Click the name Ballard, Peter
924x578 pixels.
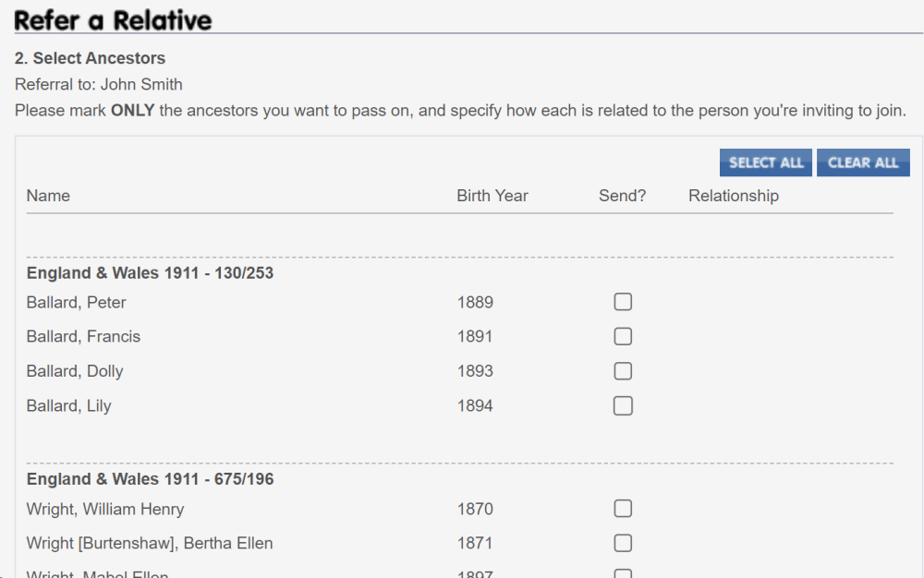[x=77, y=303]
